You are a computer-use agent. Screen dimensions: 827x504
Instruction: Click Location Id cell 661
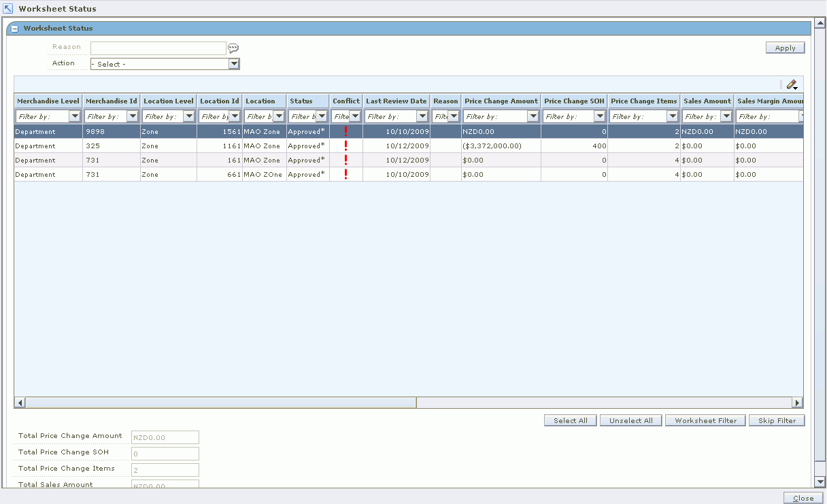coord(220,174)
